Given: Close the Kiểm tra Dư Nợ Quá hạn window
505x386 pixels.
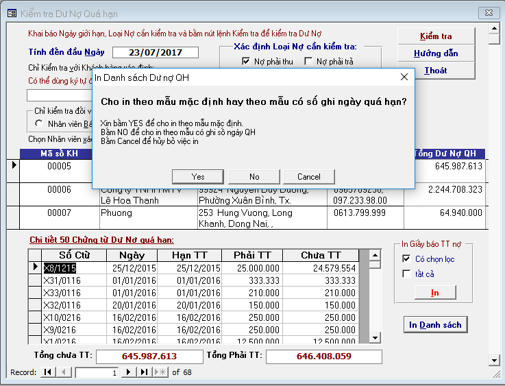Looking at the screenshot, I should coord(489,13).
